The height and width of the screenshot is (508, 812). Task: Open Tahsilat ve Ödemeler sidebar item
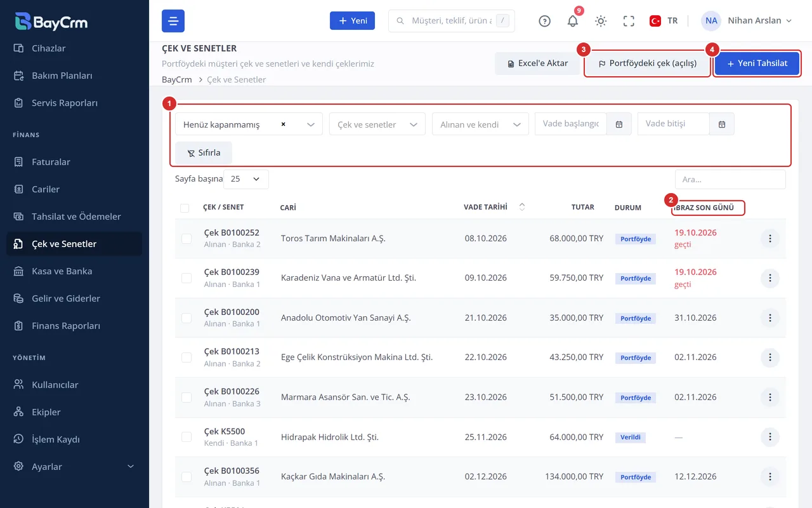tap(74, 217)
